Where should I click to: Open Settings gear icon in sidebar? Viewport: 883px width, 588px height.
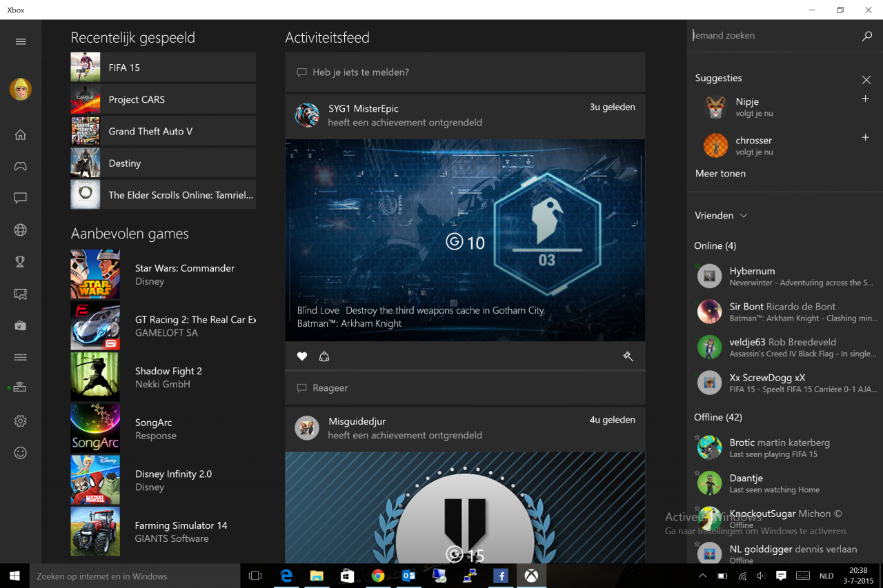[x=21, y=420]
